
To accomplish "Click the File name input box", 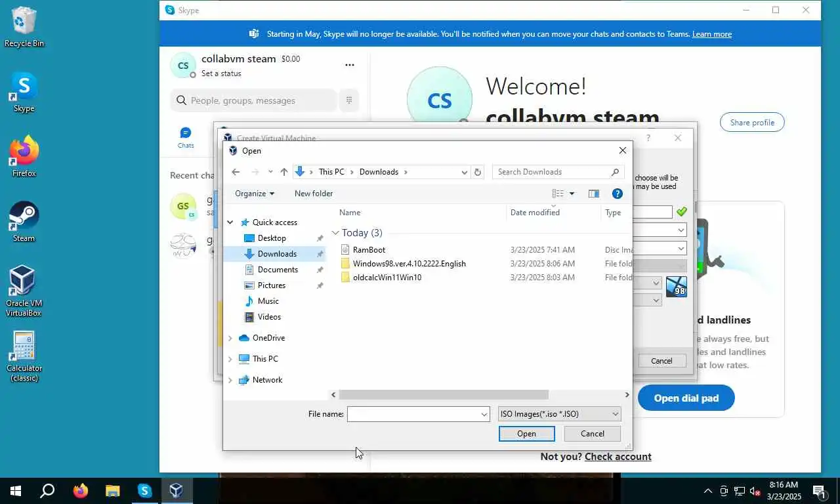I will point(413,414).
